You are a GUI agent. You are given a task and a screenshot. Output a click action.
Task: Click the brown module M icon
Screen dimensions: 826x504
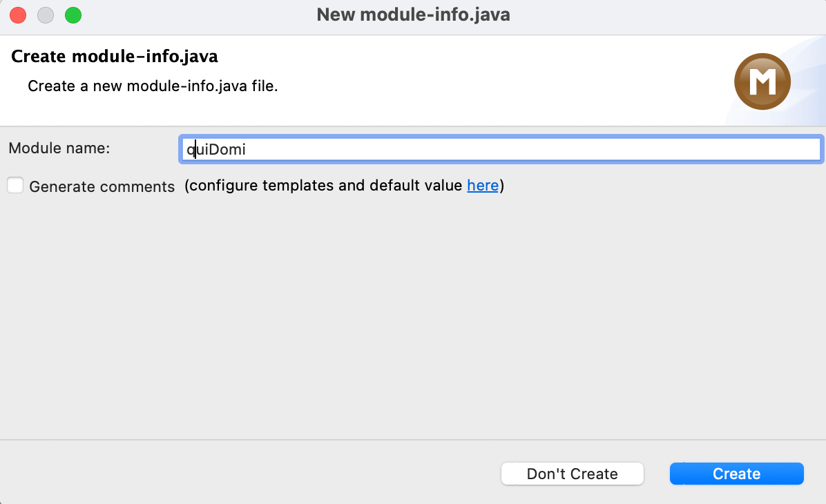pos(762,81)
